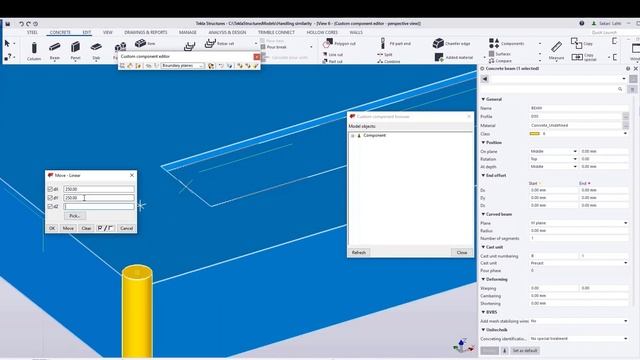Select the Surfaces tool
The image size is (640, 360).
coord(500,54)
